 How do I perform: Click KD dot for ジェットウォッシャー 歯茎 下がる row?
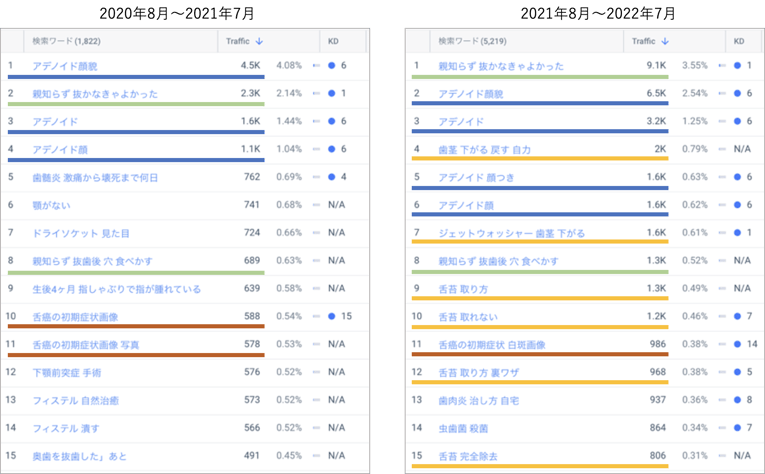point(738,233)
